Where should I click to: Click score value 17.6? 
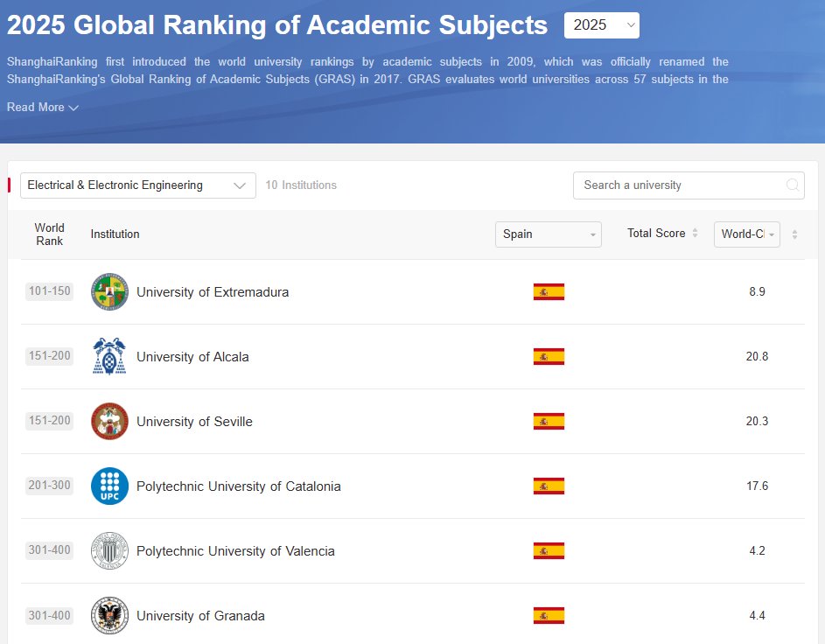(757, 486)
